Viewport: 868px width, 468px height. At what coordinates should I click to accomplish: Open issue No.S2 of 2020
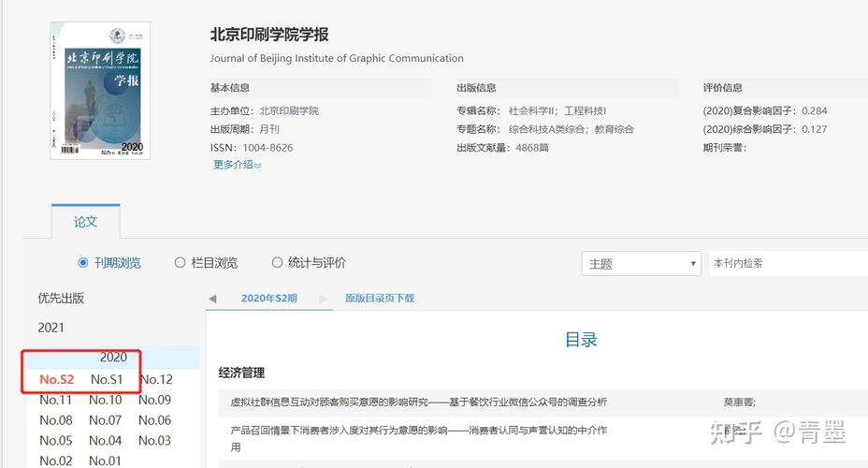(x=56, y=379)
